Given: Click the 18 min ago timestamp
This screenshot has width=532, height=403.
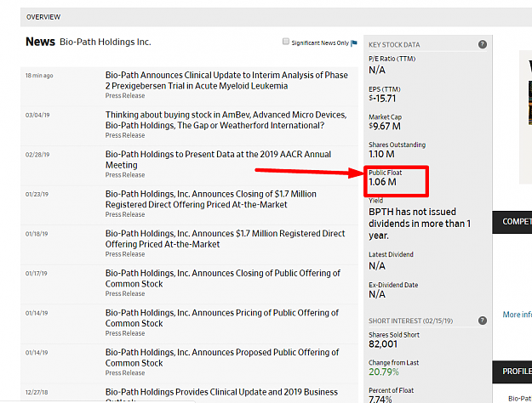Looking at the screenshot, I should pyautogui.click(x=39, y=76).
